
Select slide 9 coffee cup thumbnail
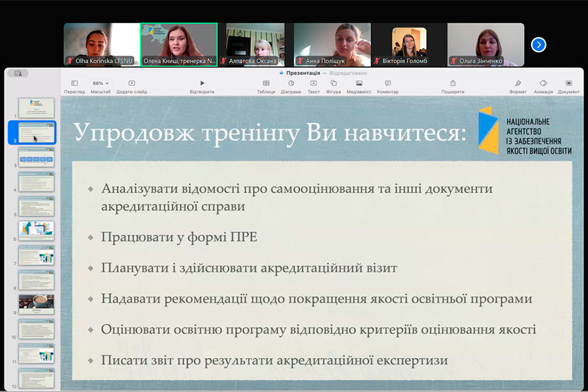[x=37, y=304]
